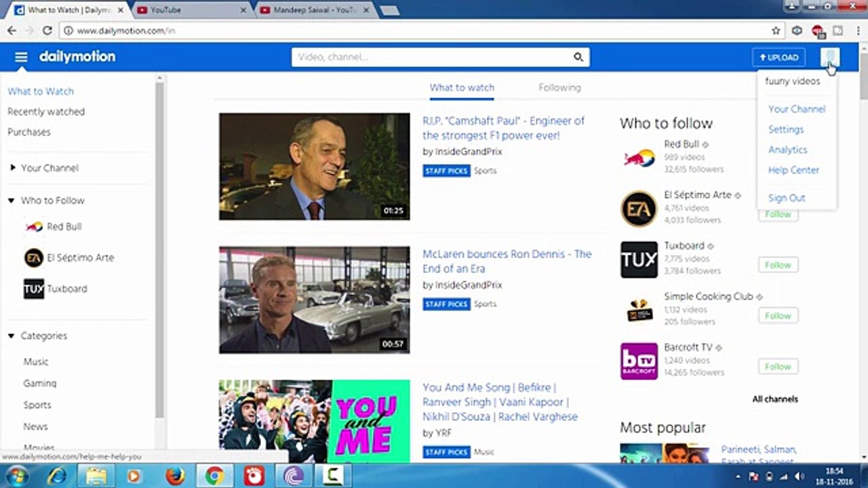Close the Dailymotion browser tab

(120, 10)
